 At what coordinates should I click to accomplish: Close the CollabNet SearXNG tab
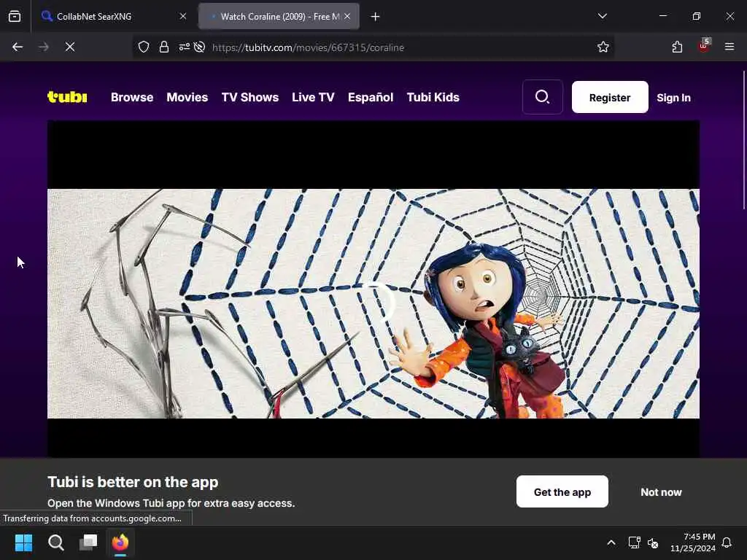click(183, 16)
